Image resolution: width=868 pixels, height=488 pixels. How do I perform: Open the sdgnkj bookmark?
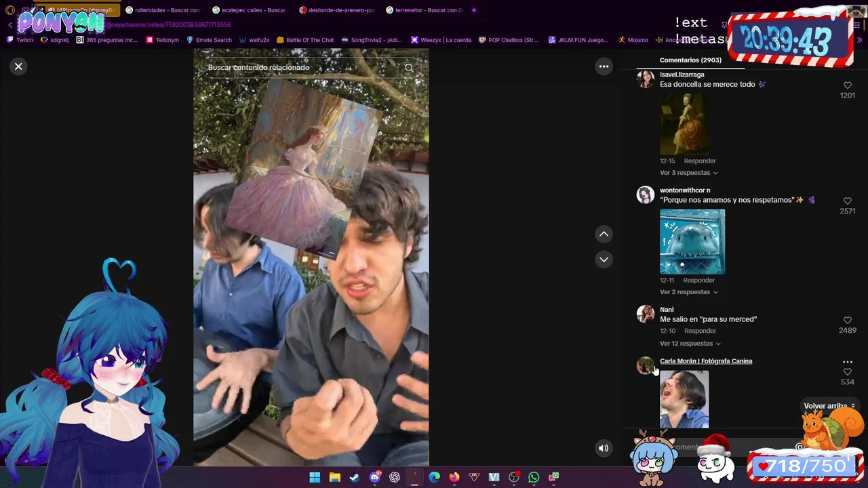[55, 40]
